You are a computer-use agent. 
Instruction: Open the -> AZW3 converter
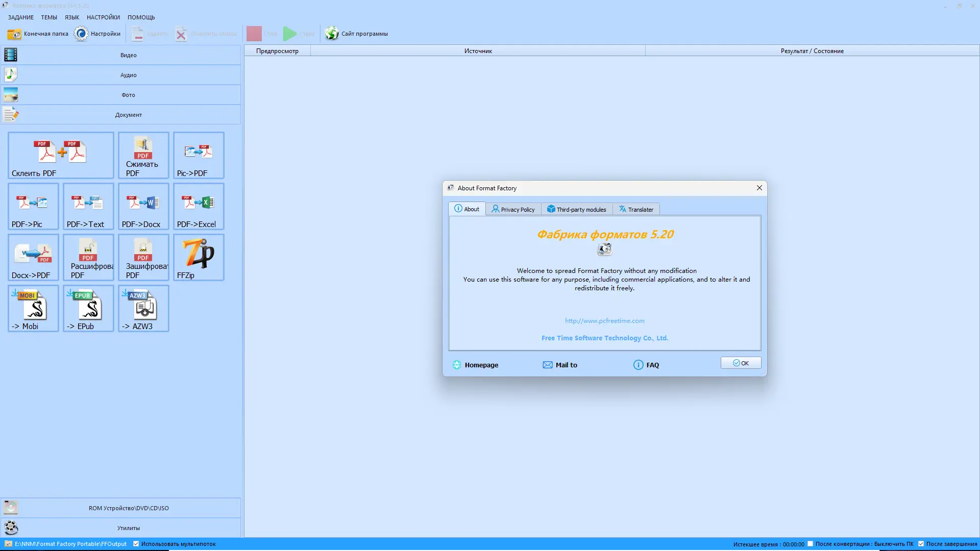[143, 308]
